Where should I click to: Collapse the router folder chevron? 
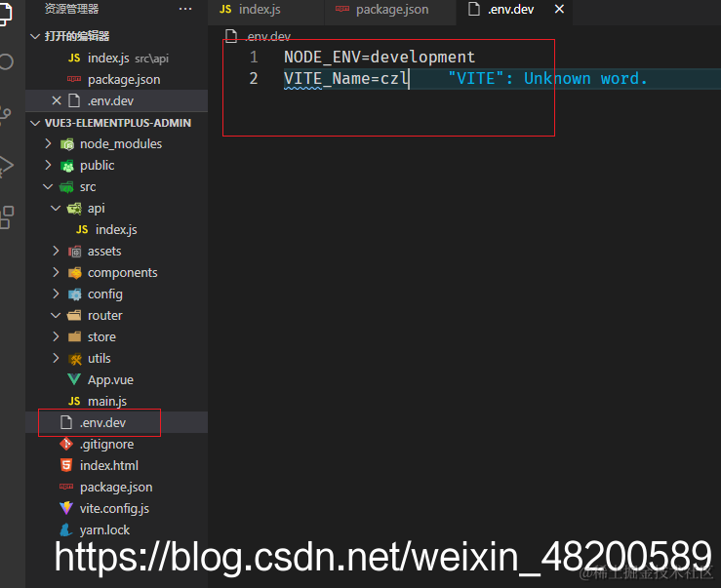pos(56,315)
